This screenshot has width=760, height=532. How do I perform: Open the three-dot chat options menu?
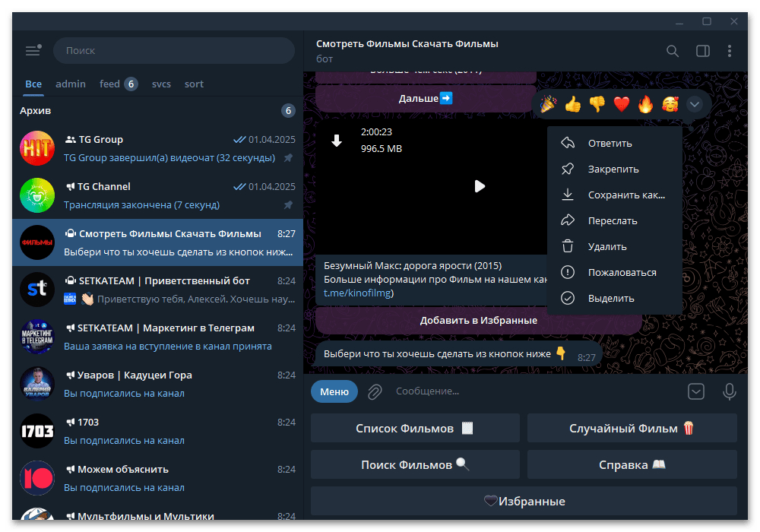pyautogui.click(x=730, y=51)
